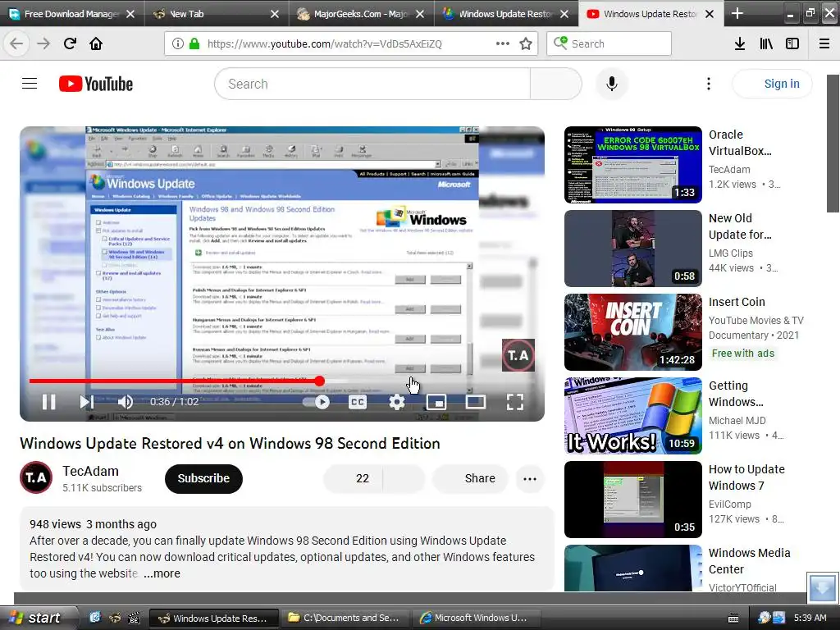Open the player settings gear
The height and width of the screenshot is (630, 840).
point(396,402)
